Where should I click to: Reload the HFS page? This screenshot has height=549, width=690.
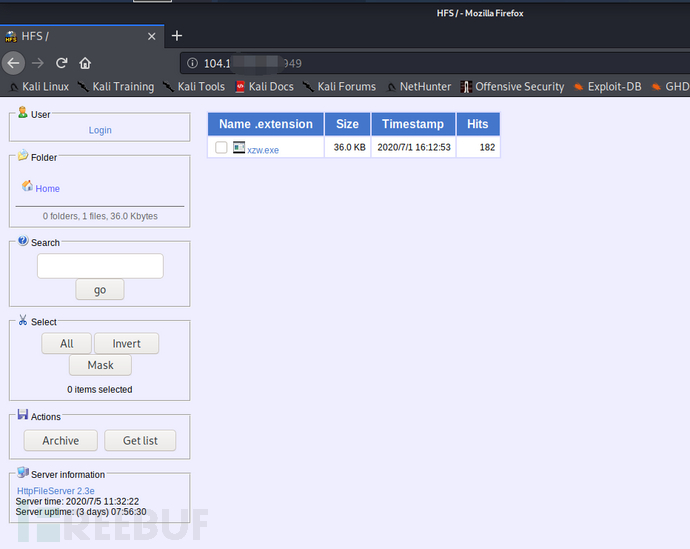62,63
